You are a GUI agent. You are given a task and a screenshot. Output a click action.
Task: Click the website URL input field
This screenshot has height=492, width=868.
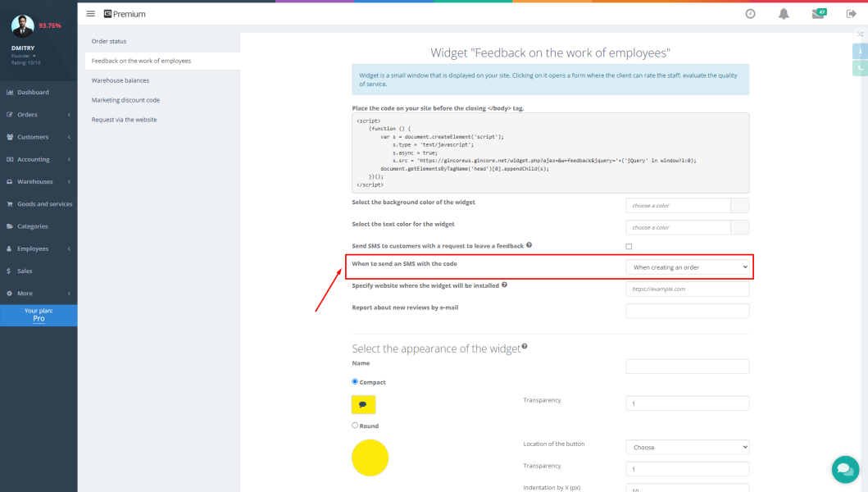(687, 289)
